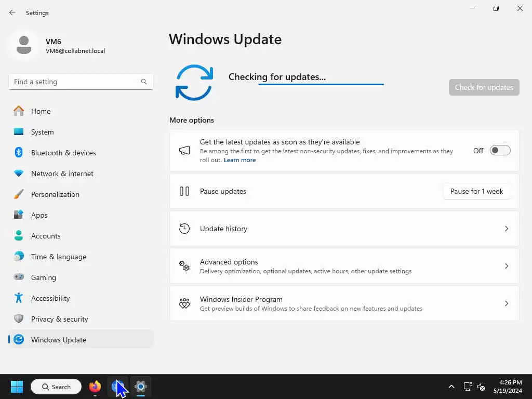Click the gears icon beside Advanced options

click(184, 265)
